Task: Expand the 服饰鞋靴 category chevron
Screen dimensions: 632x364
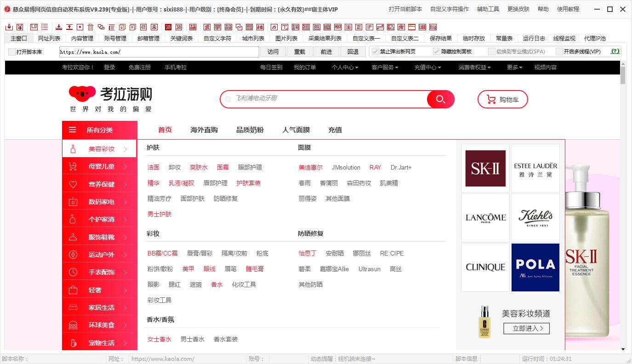Action: pyautogui.click(x=125, y=237)
